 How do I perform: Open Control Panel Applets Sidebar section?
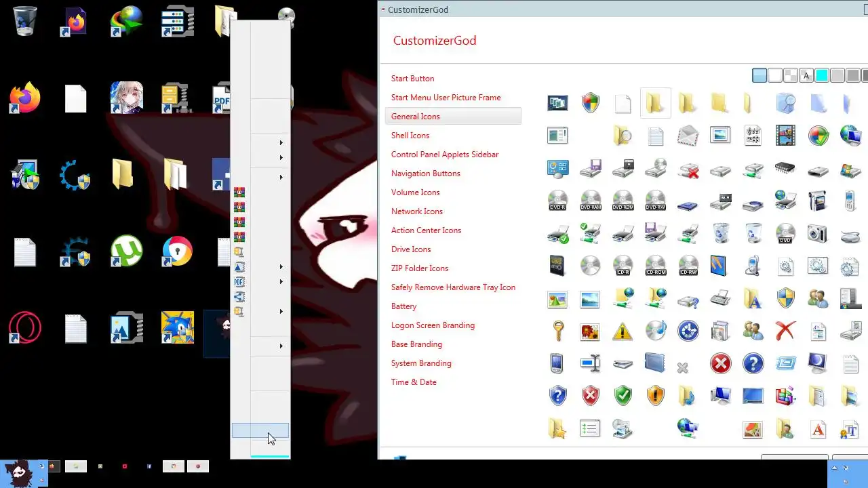[445, 155]
